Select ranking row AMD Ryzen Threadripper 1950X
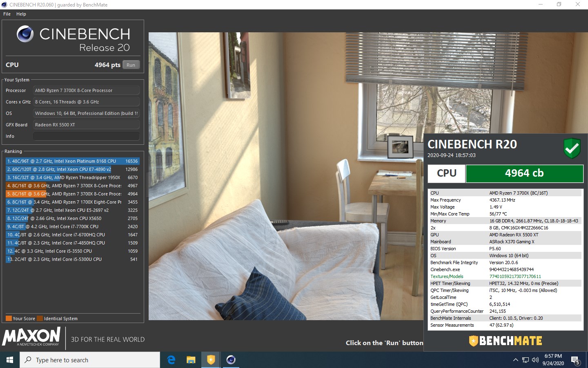 pos(73,177)
